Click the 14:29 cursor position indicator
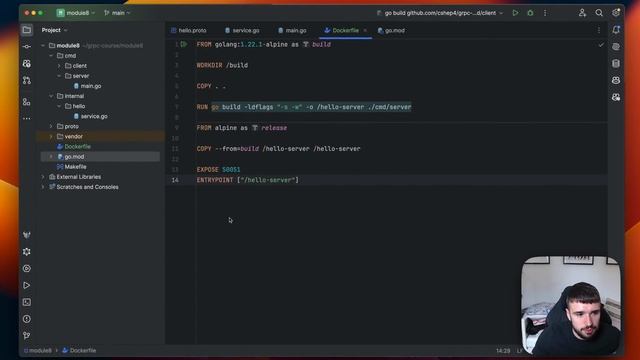This screenshot has width=640, height=360. [503, 351]
